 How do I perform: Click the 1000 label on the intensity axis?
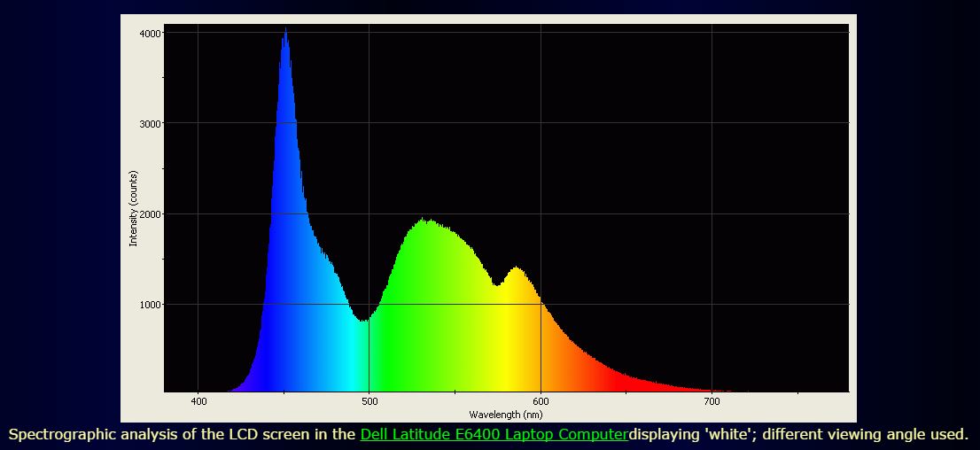coord(151,305)
